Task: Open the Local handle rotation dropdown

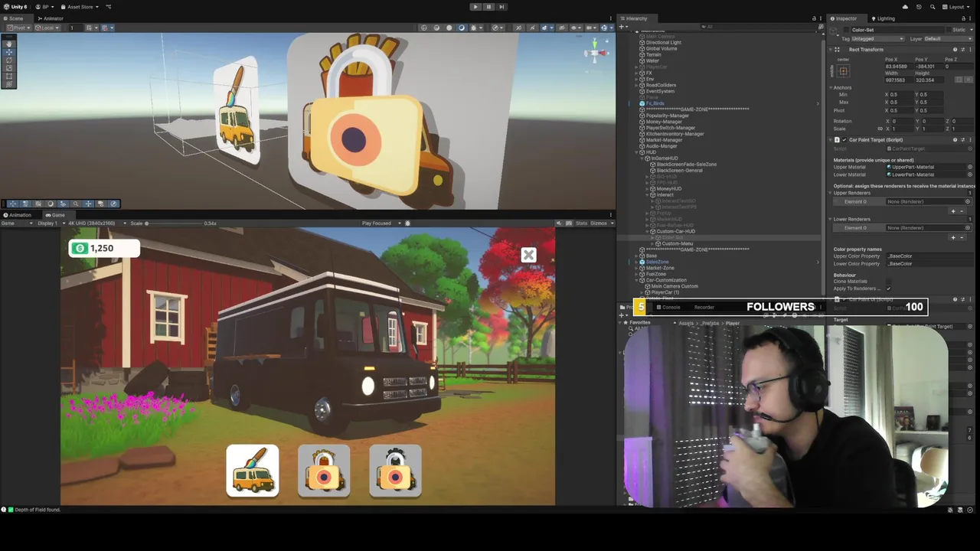Action: [48, 28]
